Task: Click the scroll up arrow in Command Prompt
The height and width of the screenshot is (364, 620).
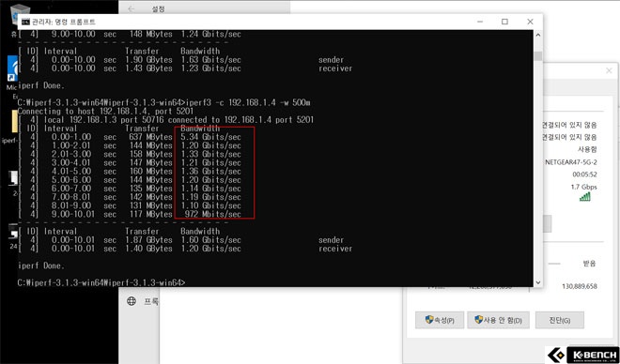Action: tap(537, 35)
